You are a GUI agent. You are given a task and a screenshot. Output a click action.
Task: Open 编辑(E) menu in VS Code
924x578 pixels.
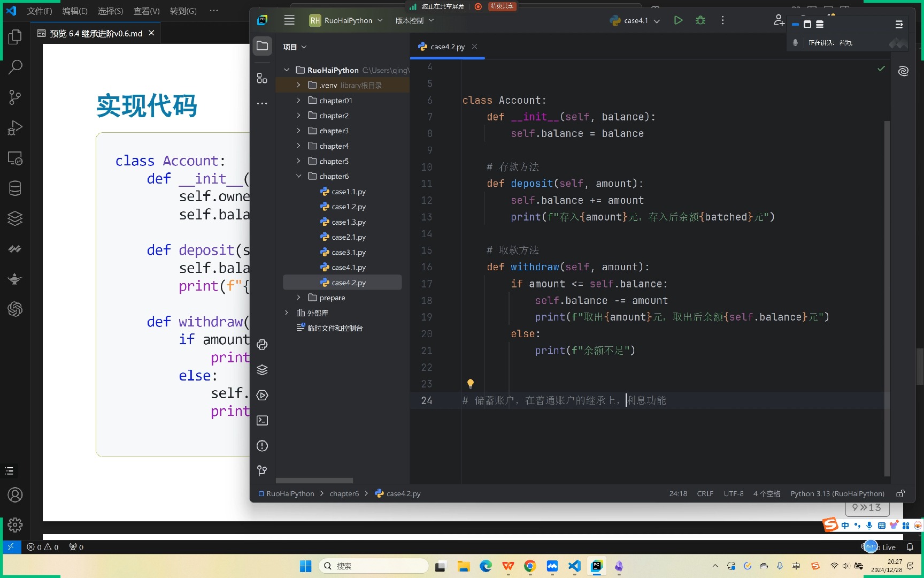tap(75, 11)
